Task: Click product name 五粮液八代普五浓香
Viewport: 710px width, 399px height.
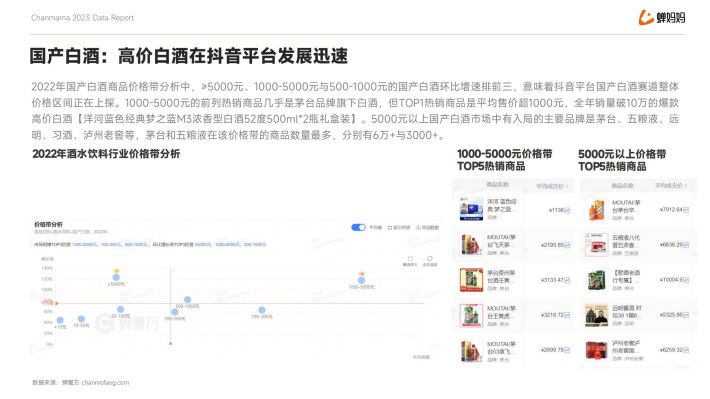Action: 626,241
